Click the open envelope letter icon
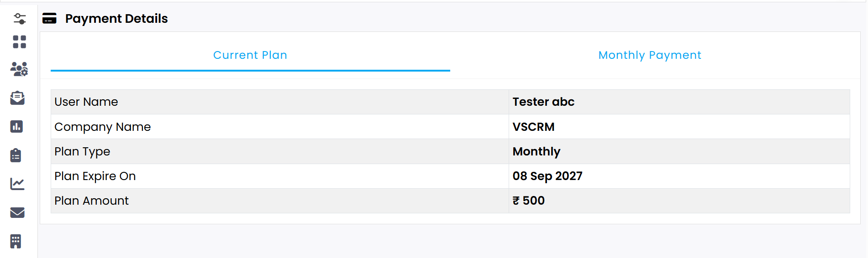 pyautogui.click(x=17, y=98)
